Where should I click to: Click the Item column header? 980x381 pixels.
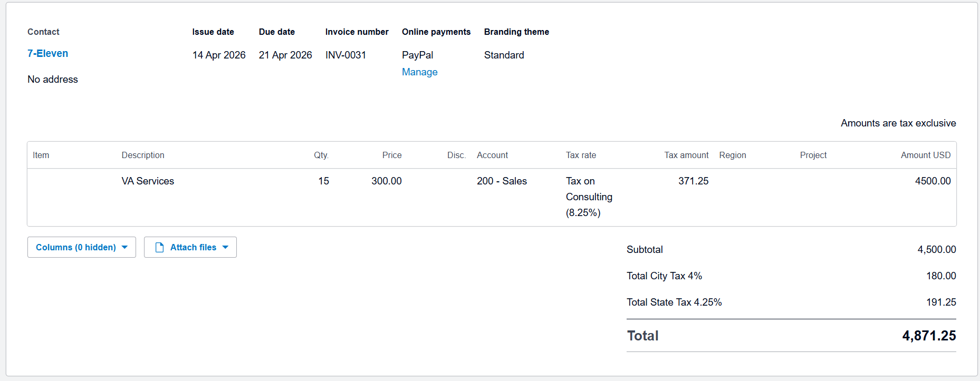(41, 155)
